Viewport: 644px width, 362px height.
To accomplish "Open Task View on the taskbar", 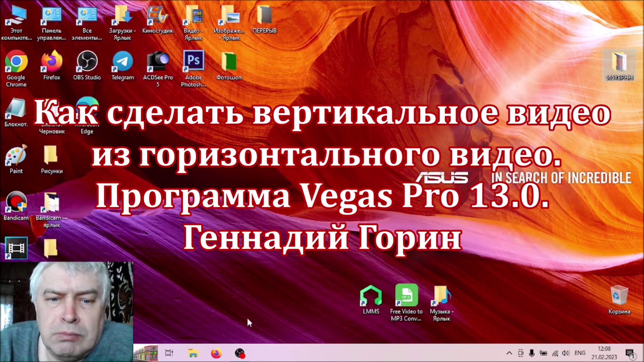I will coord(169,353).
